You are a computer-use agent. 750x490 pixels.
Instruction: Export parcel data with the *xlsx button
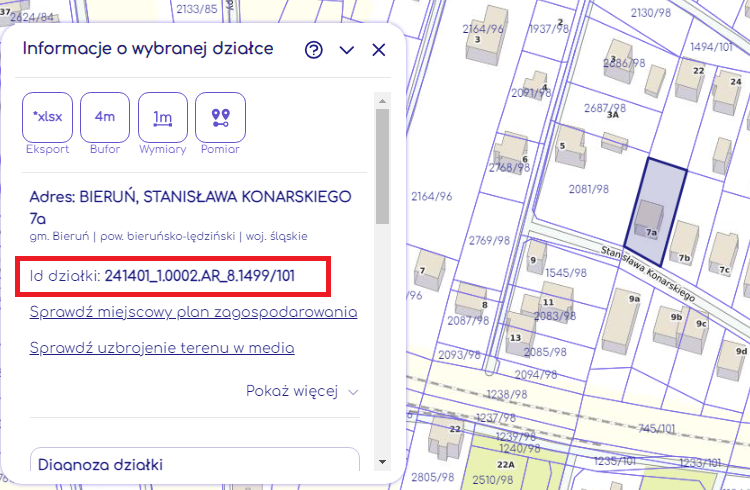[47, 117]
